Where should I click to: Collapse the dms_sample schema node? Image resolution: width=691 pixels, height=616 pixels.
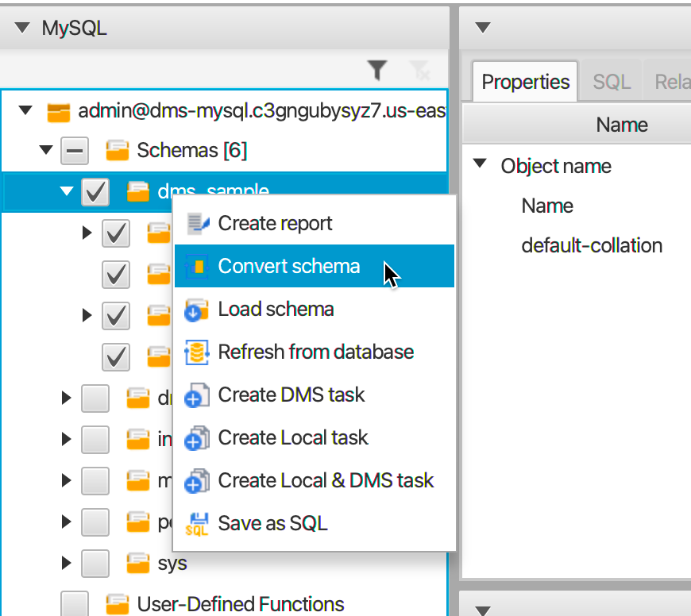[67, 191]
